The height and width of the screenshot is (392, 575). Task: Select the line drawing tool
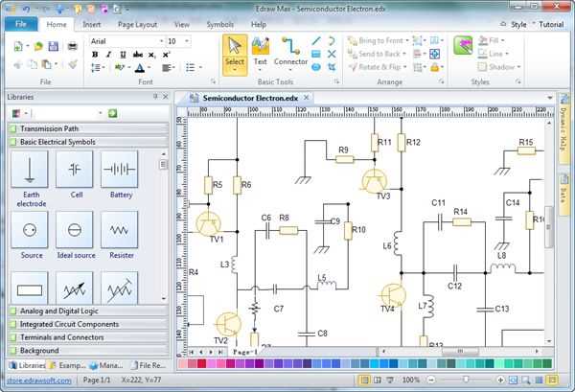[x=316, y=40]
